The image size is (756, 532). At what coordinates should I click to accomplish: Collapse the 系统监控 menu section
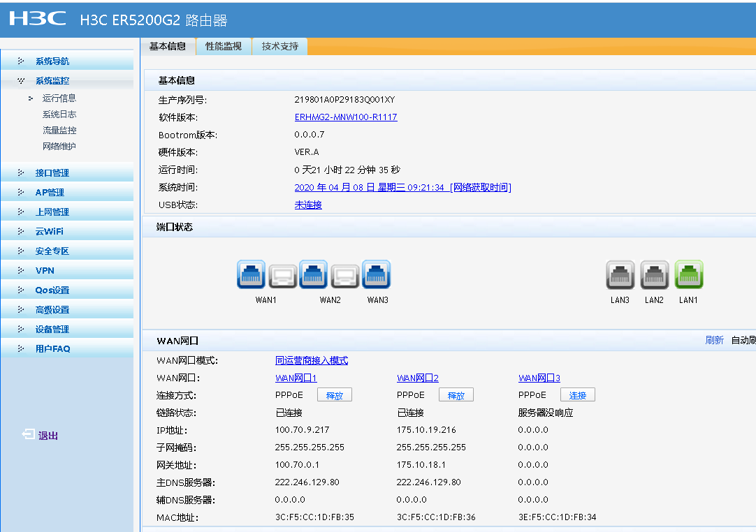(x=52, y=81)
